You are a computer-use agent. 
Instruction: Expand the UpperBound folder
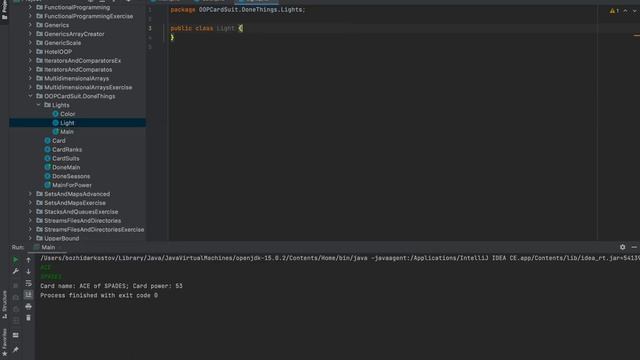click(30, 238)
